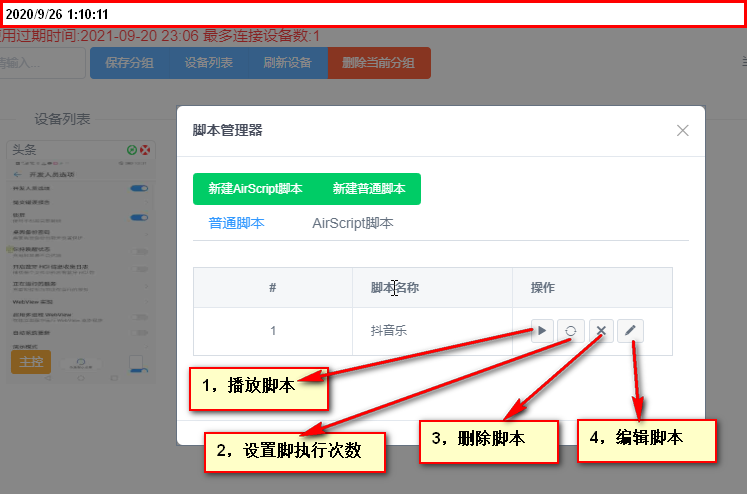Click 新建普通脚本 button
The width and height of the screenshot is (747, 494).
click(x=369, y=189)
